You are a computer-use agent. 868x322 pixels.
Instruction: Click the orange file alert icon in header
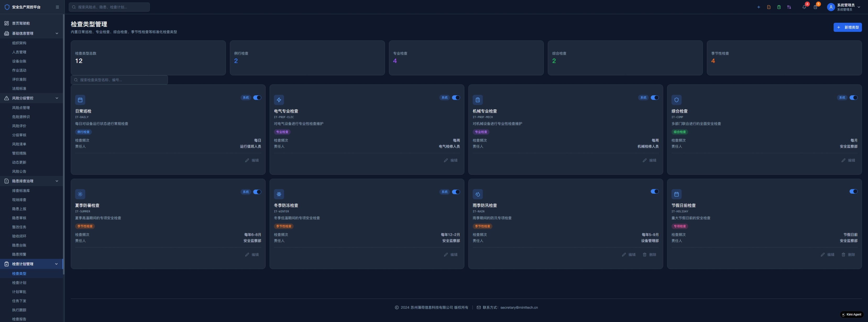coord(768,7)
